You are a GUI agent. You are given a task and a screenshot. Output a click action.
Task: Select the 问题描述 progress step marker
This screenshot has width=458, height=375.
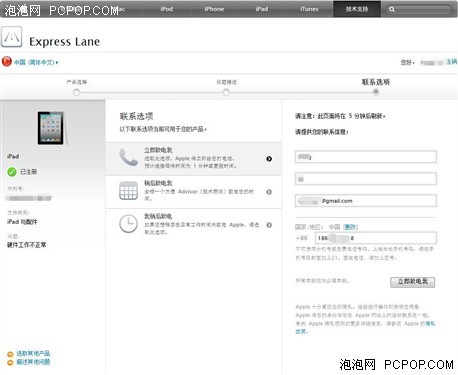[x=226, y=92]
